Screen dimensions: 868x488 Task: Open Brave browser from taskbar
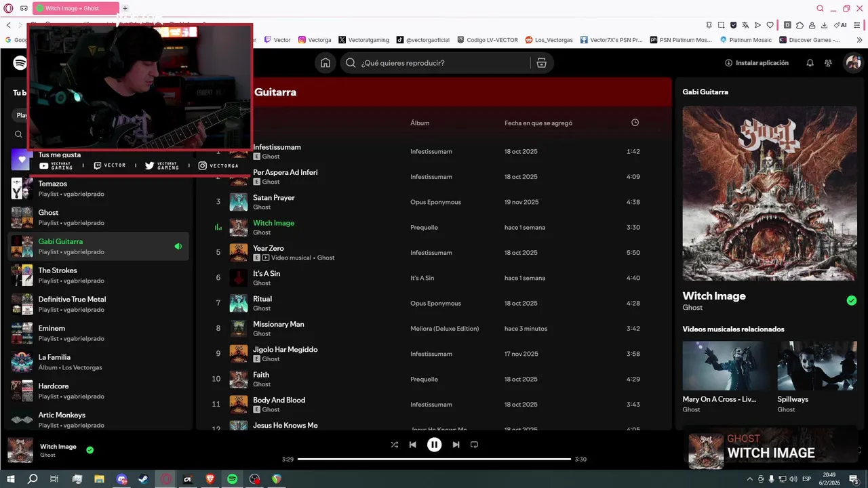(210, 479)
